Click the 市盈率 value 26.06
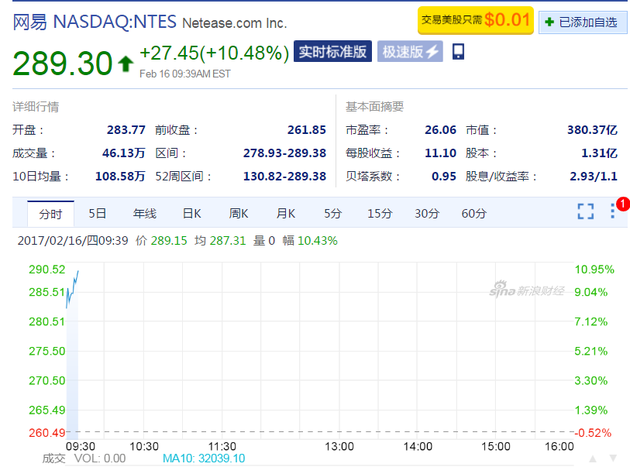Screen dimensions: 630x467 440,130
